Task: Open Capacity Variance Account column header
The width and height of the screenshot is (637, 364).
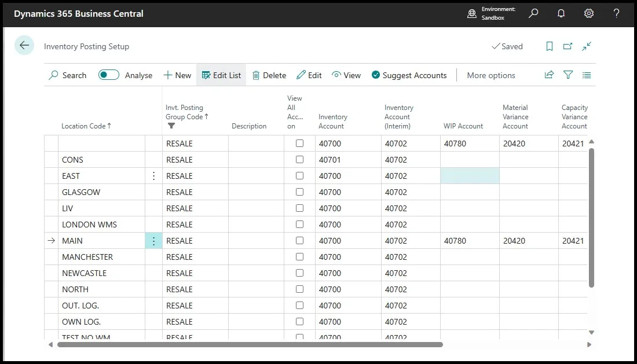Action: [574, 117]
